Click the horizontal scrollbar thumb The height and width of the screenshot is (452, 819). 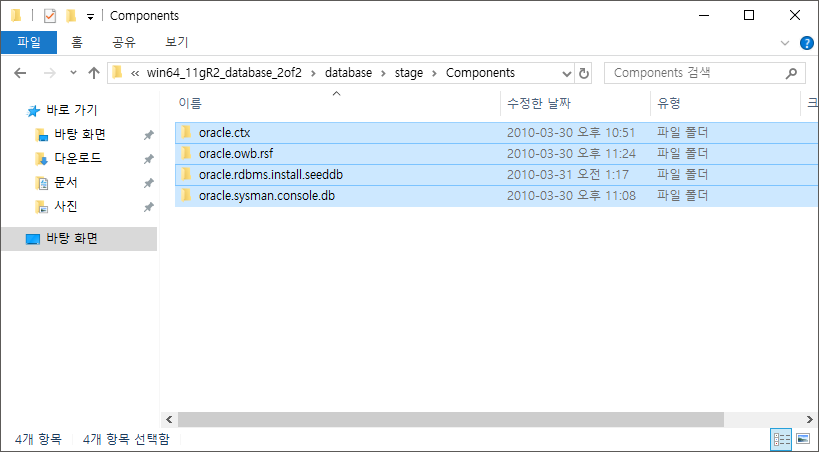tap(451, 419)
